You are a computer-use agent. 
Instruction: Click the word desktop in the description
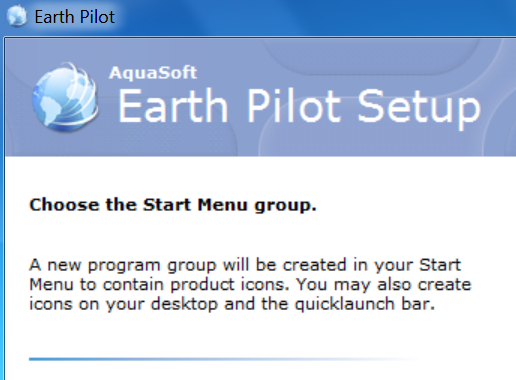pyautogui.click(x=184, y=305)
